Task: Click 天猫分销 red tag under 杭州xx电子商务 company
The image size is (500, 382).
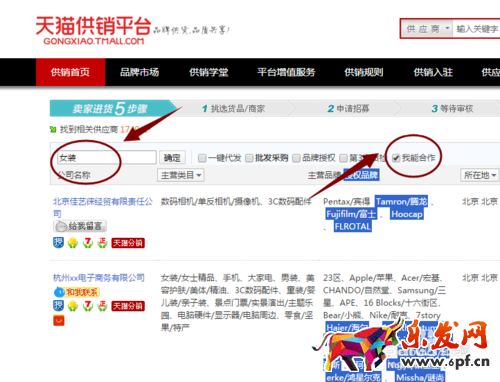Action: (128, 306)
